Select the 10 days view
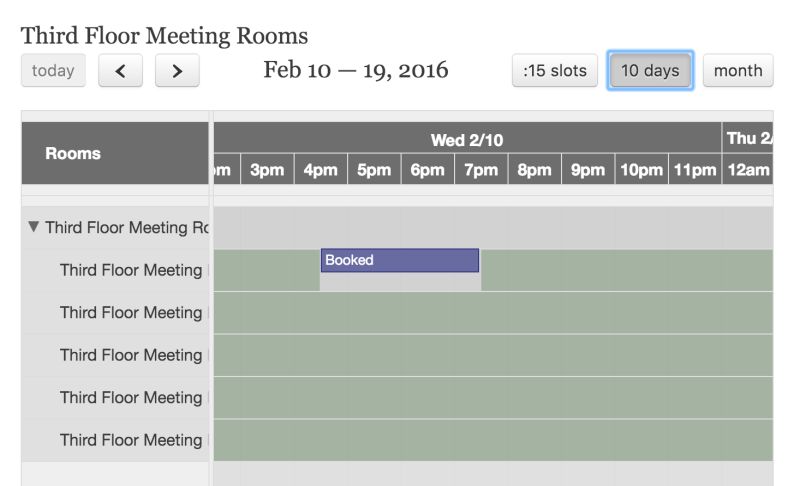 (650, 71)
